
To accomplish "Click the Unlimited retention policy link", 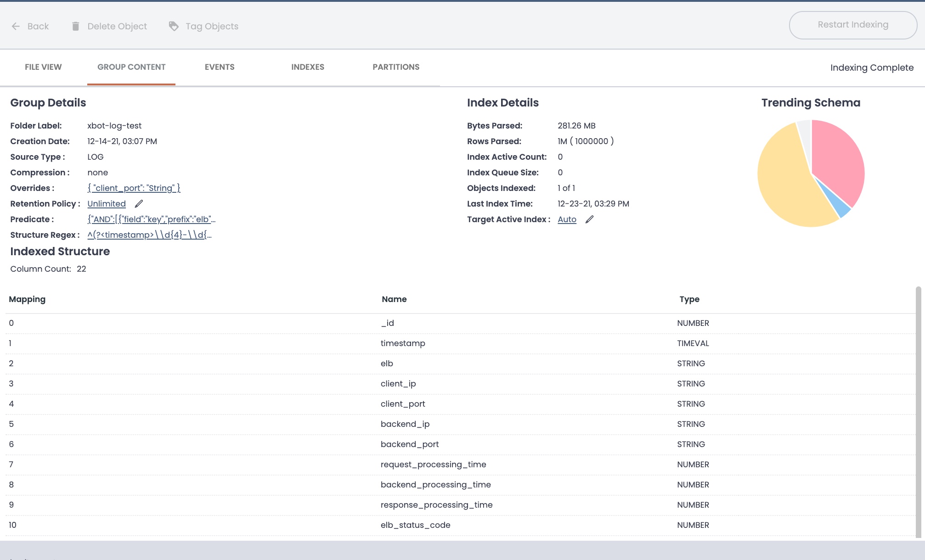I will (x=107, y=204).
